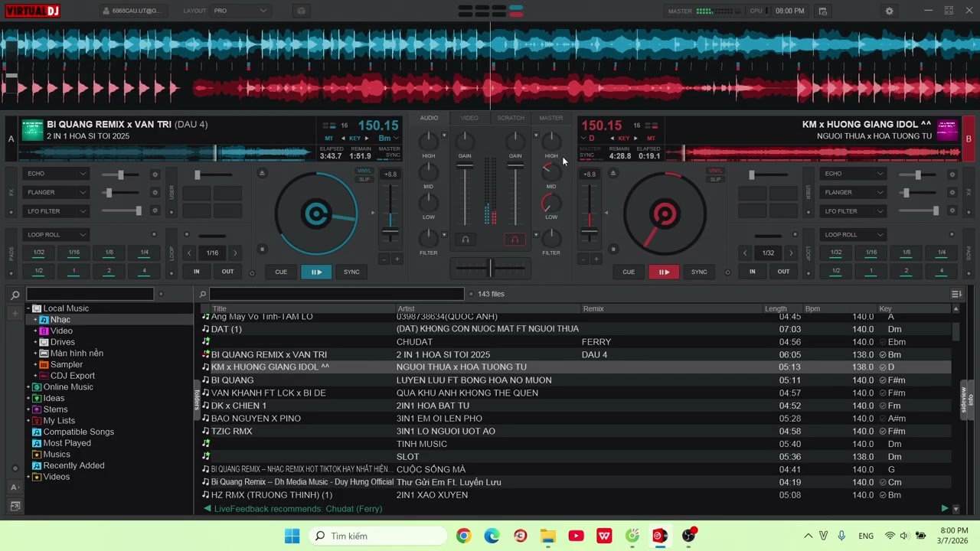
Task: Eject track from deck B
Action: (x=612, y=173)
